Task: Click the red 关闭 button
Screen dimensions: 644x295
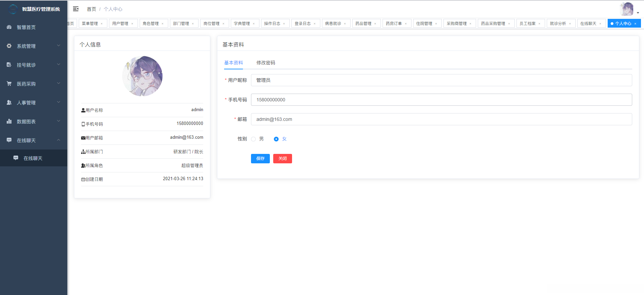Action: [x=283, y=159]
